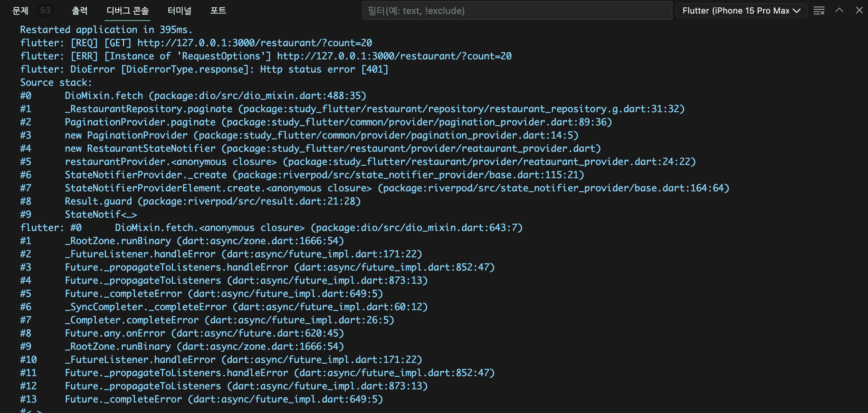
Task: Open the Flutter (iPhone 15 Pro Max) session dropdown
Action: tap(741, 10)
